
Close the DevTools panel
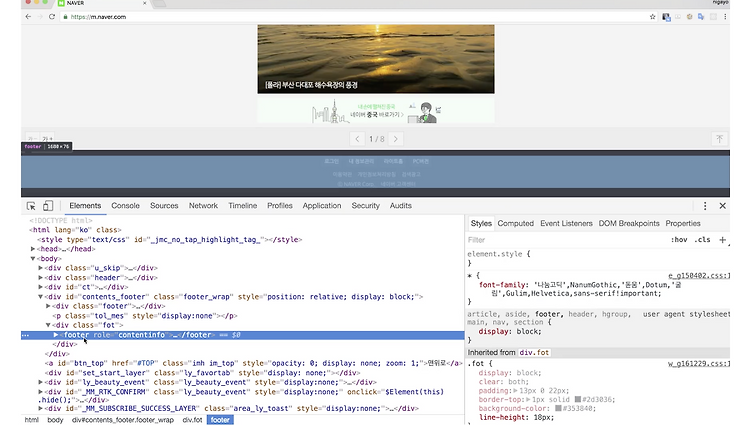[x=722, y=206]
